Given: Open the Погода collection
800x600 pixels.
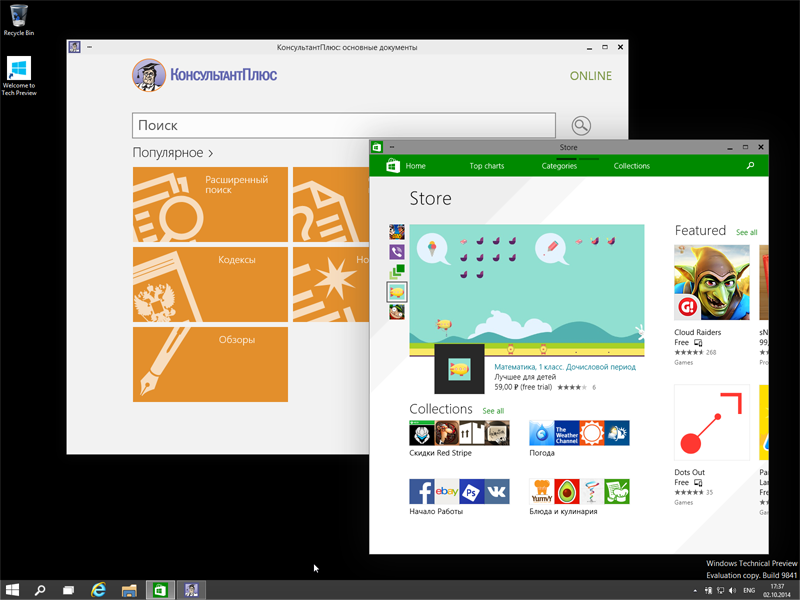Looking at the screenshot, I should pyautogui.click(x=579, y=438).
